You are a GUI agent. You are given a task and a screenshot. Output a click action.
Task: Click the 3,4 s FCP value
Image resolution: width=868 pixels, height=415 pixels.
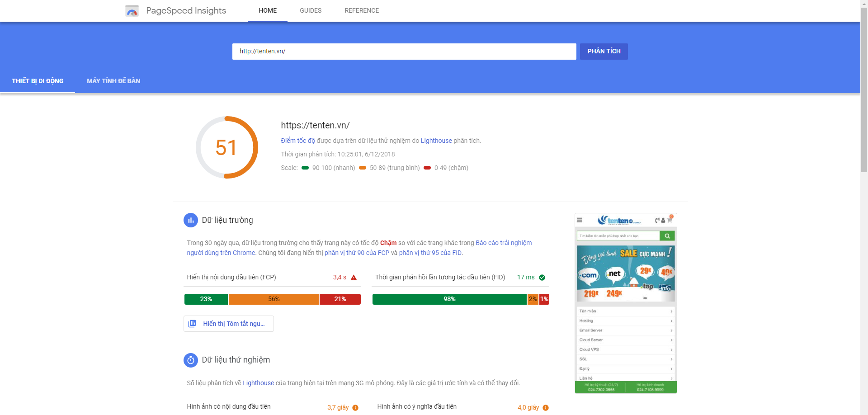pos(340,278)
